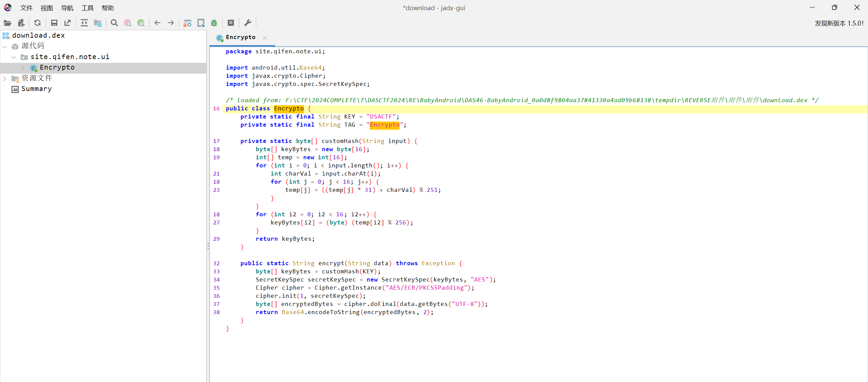Open Summary in project tree
The height and width of the screenshot is (382, 868).
coord(36,89)
